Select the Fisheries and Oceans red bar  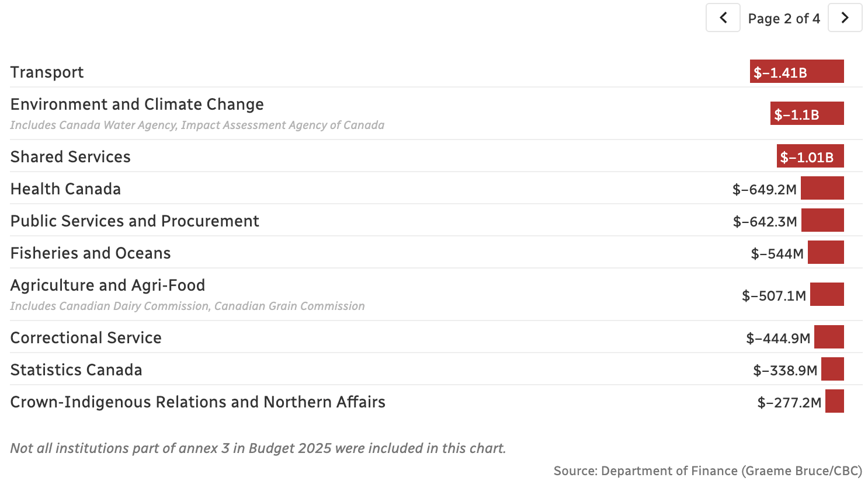[x=825, y=253]
